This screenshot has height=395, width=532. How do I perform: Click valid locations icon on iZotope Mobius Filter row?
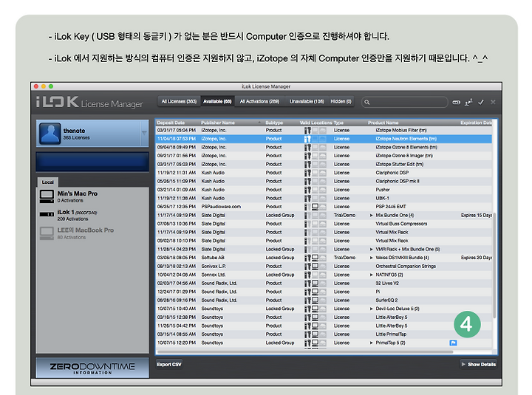coord(316,130)
